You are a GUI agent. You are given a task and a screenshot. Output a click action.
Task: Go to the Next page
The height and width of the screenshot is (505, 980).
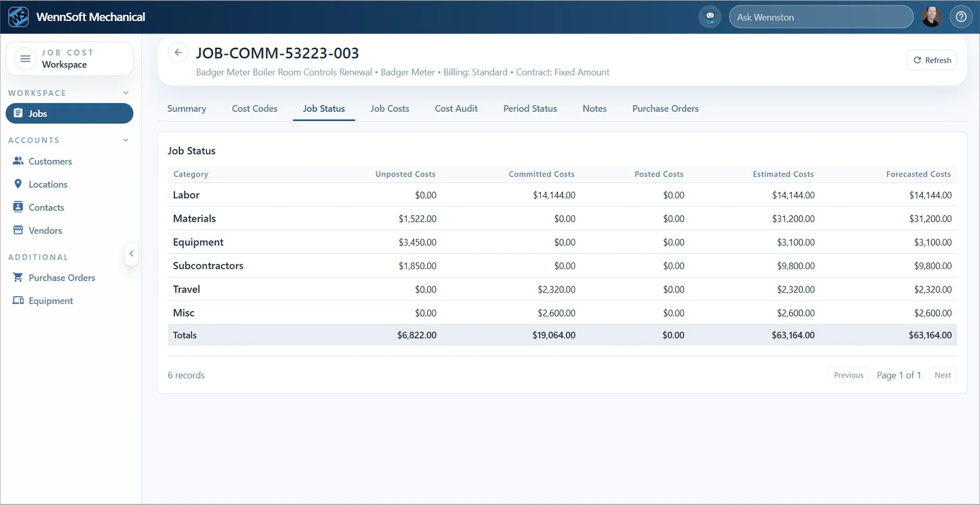[x=942, y=375]
